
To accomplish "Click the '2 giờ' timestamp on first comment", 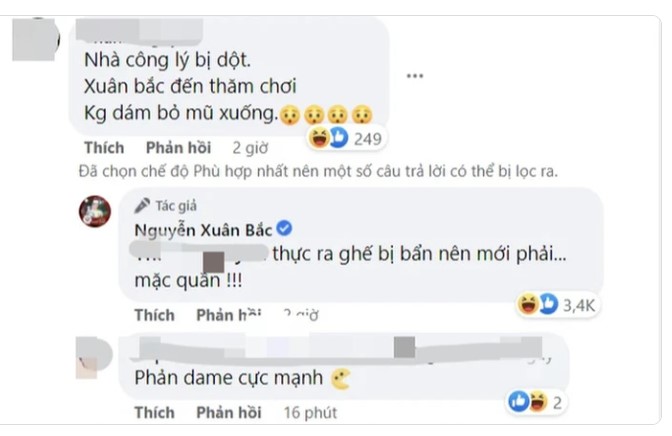I will [250, 148].
